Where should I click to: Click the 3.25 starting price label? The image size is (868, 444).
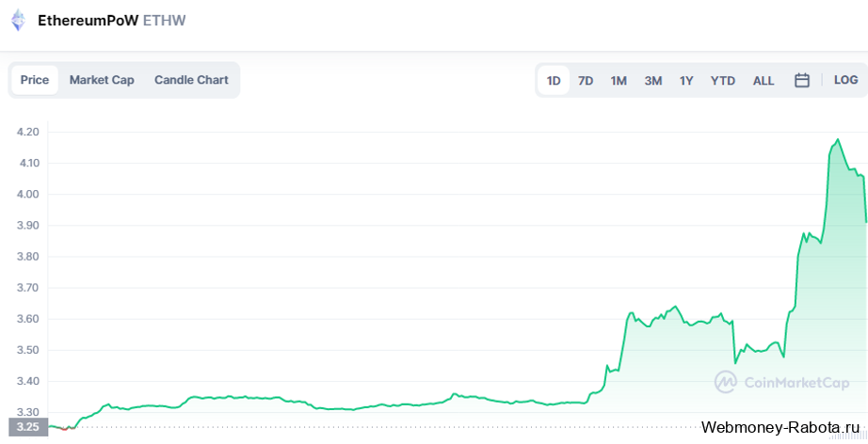[27, 427]
